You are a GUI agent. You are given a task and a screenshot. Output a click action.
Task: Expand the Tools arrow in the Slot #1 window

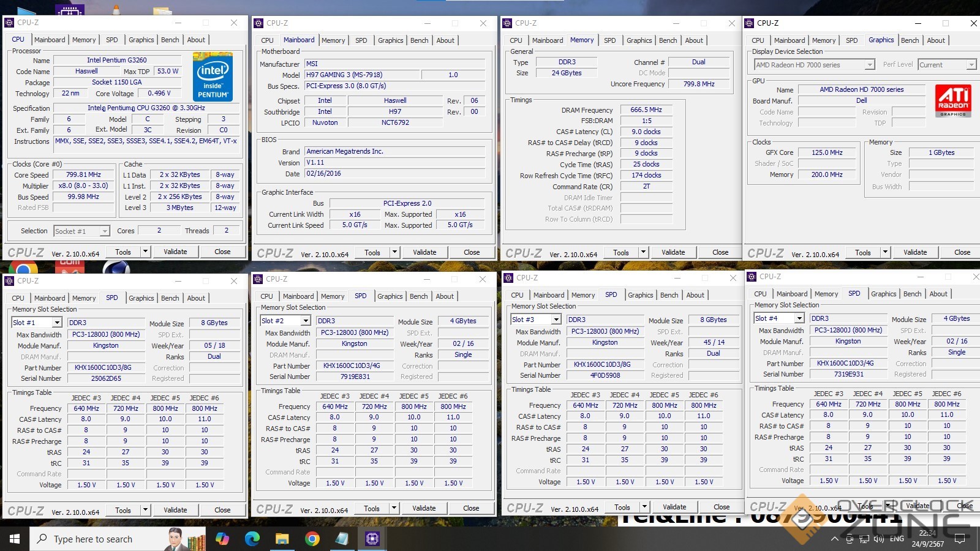click(145, 510)
